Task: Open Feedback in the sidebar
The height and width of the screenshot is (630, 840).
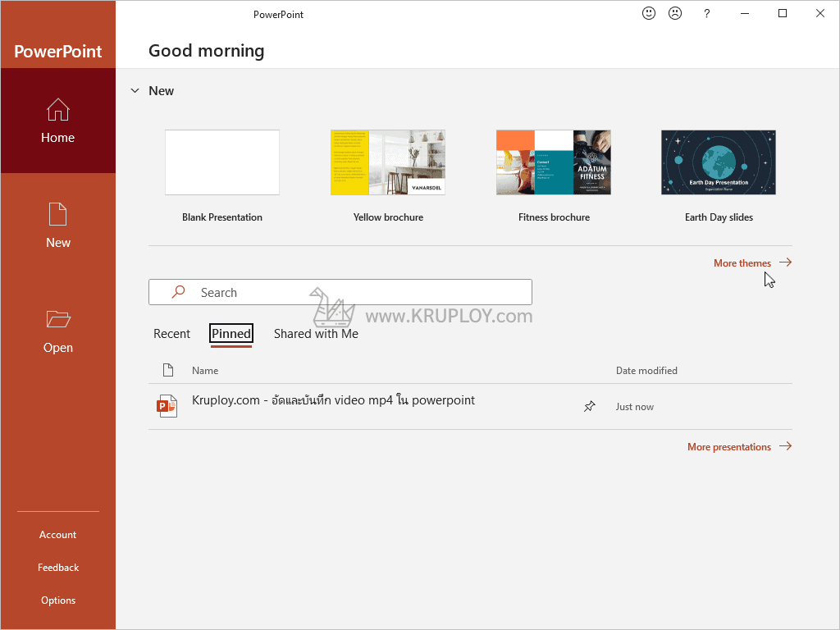Action: pyautogui.click(x=58, y=568)
